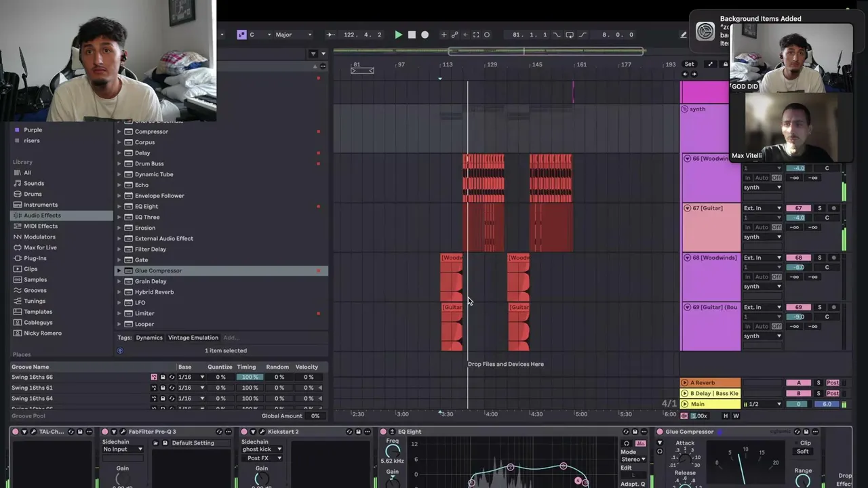Arm the Arrangement Record button
The width and height of the screenshot is (868, 488).
[x=425, y=35]
